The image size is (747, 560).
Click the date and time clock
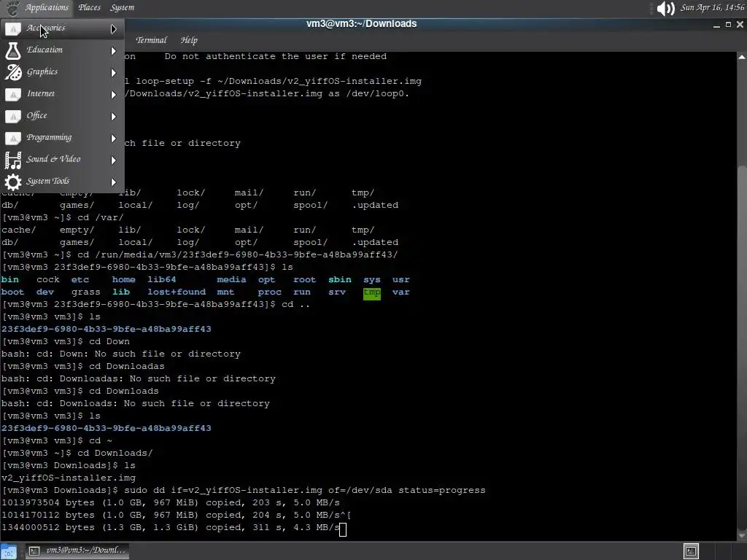712,7
